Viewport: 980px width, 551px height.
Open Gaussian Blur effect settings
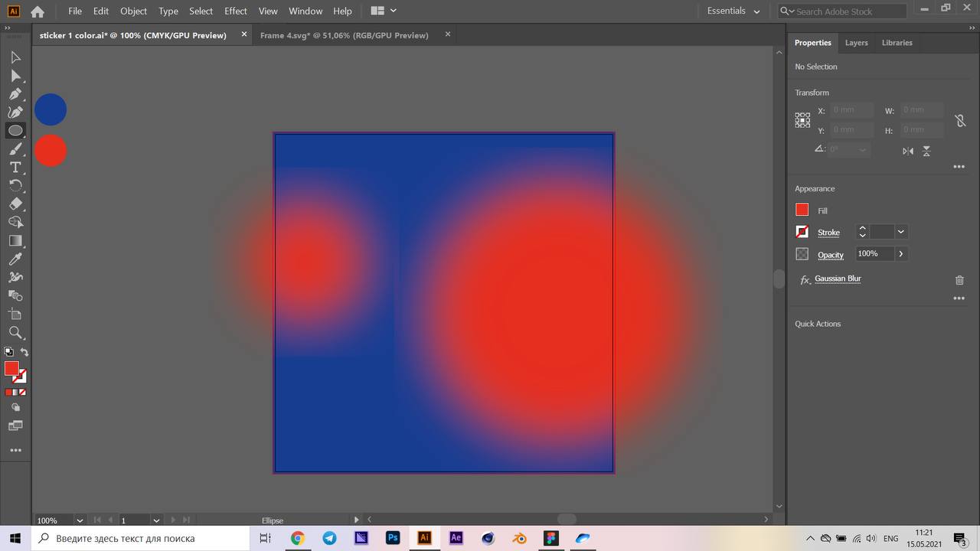click(x=838, y=279)
